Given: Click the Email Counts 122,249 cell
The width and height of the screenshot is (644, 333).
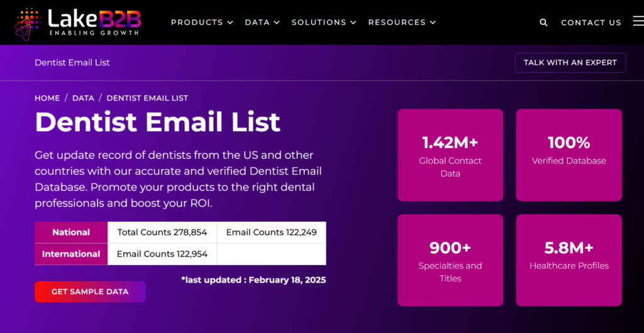Looking at the screenshot, I should tap(271, 232).
